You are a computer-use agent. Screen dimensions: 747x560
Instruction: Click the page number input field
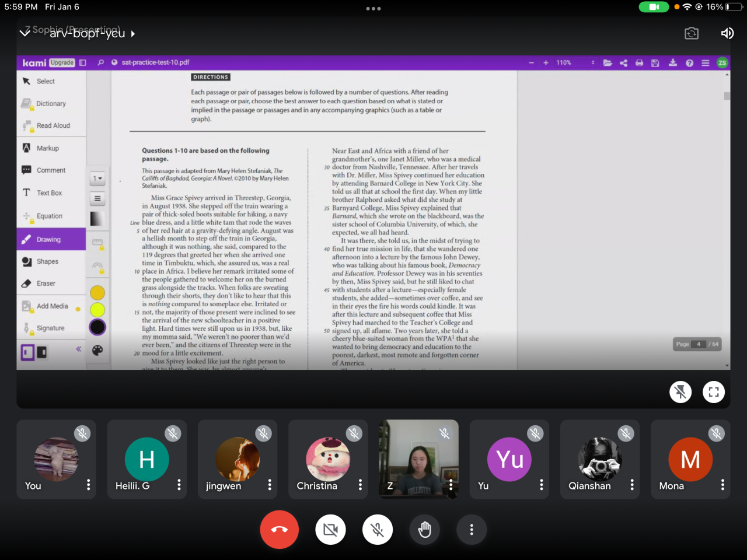(x=699, y=344)
